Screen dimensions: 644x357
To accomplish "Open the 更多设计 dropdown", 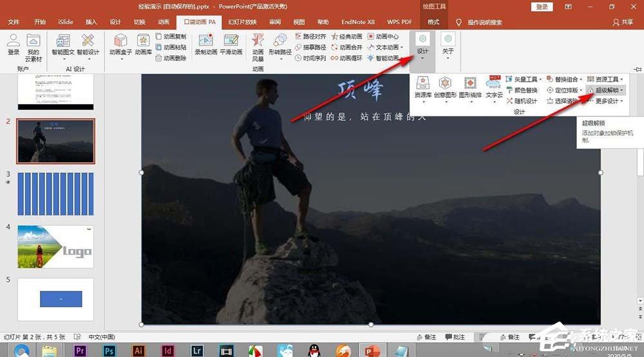I will coord(605,101).
